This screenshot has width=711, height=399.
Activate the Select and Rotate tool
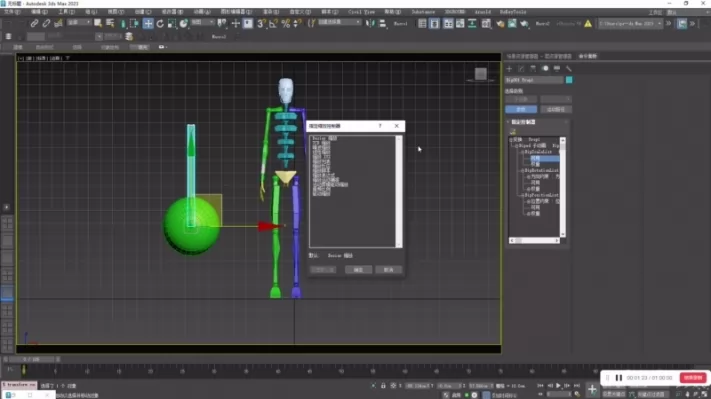[x=160, y=23]
